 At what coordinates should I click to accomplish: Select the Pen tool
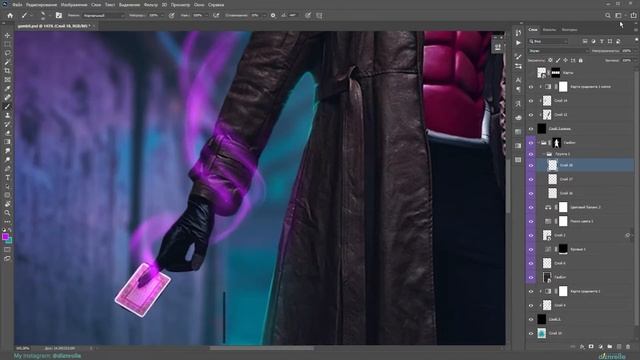tap(7, 169)
